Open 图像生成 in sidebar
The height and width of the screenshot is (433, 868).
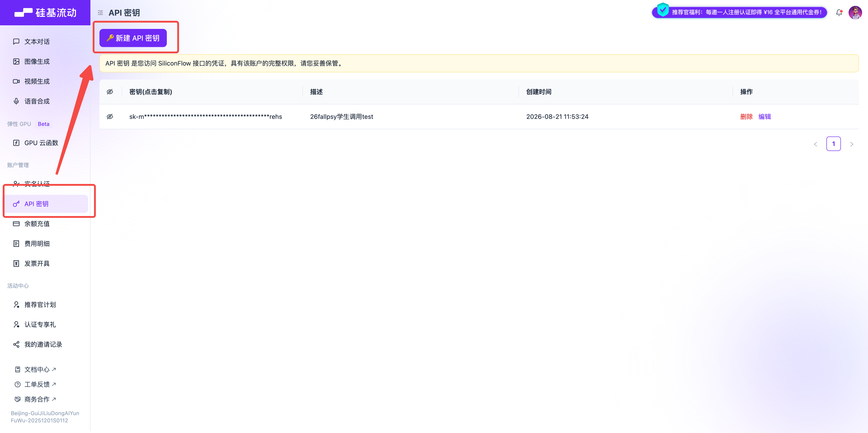(37, 61)
